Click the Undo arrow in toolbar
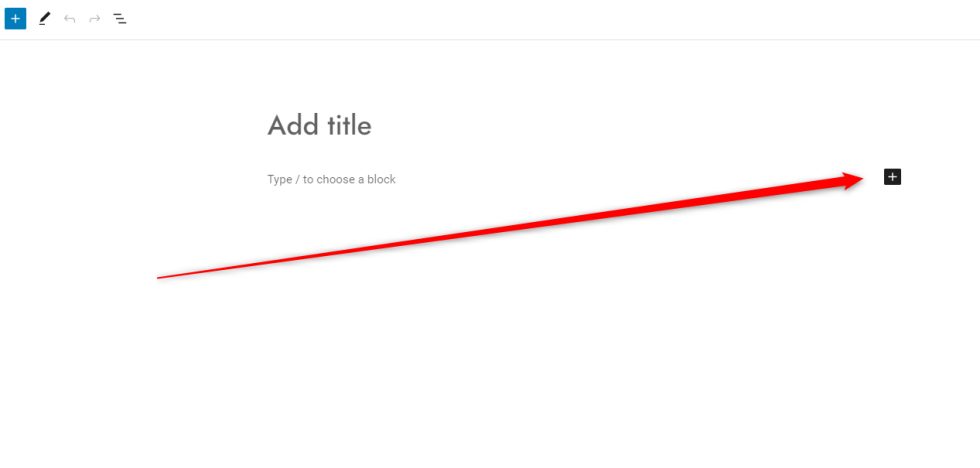This screenshot has width=980, height=468. point(69,19)
